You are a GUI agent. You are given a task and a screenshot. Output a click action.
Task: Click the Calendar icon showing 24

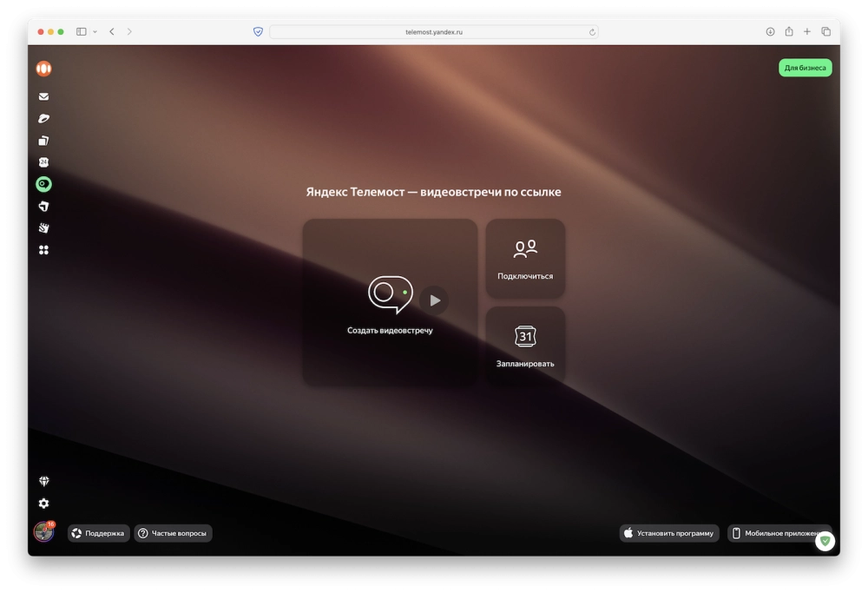pyautogui.click(x=43, y=162)
